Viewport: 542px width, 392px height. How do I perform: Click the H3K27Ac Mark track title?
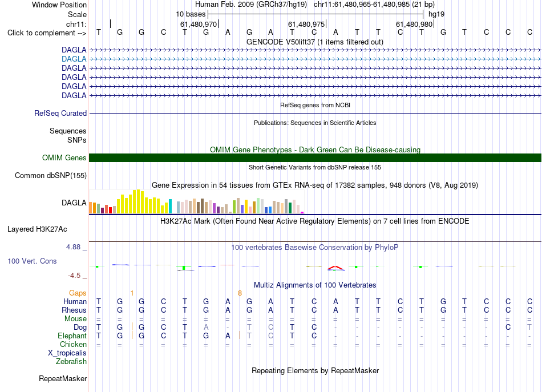click(315, 221)
